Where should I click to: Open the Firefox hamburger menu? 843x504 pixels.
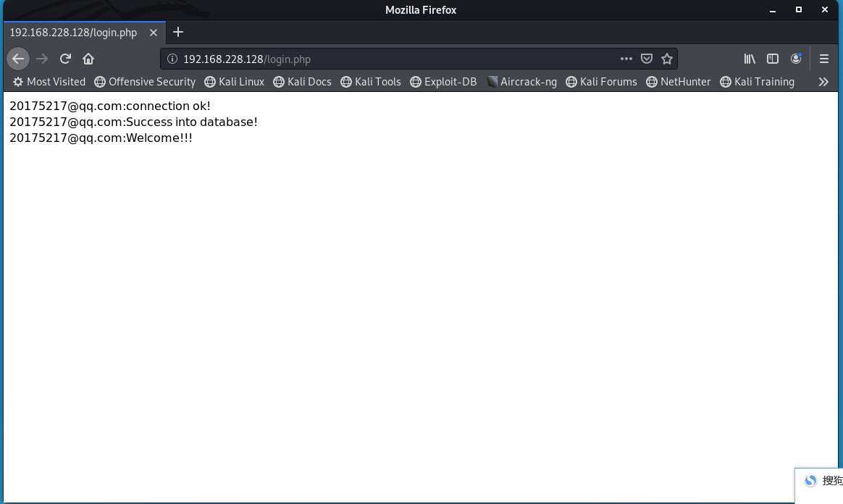[x=823, y=59]
